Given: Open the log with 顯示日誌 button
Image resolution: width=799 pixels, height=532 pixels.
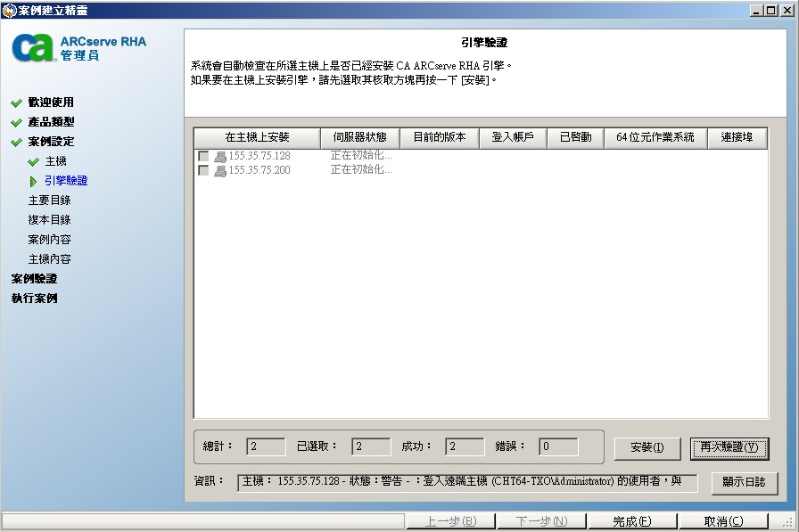Looking at the screenshot, I should point(745,484).
